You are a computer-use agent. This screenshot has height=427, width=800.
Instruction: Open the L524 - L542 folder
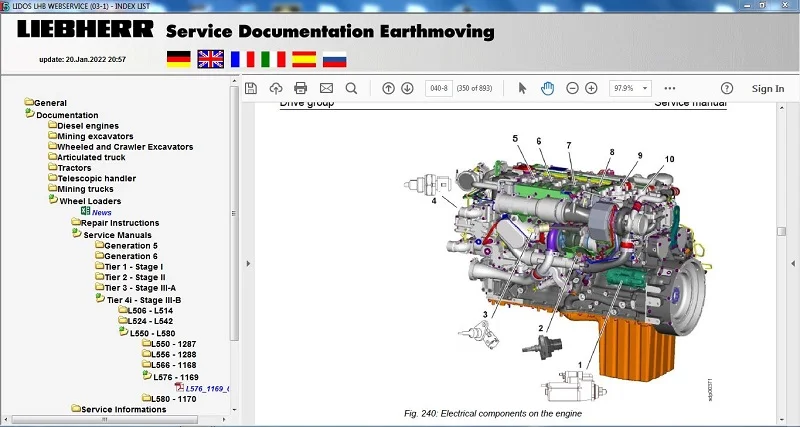pos(146,321)
